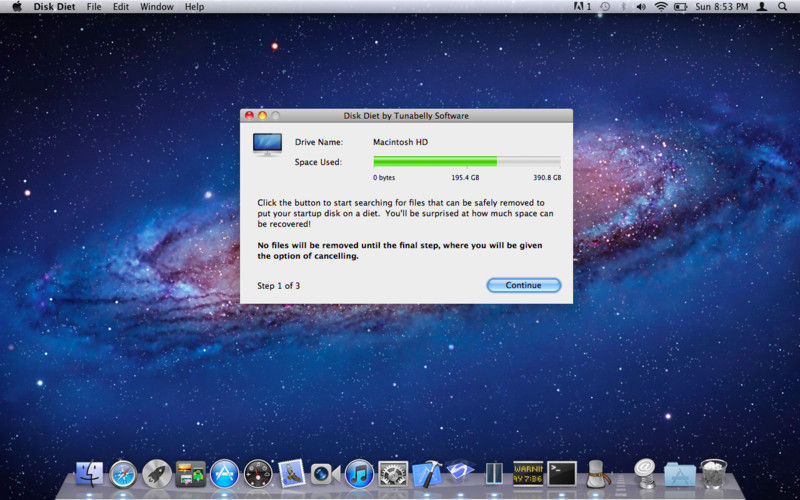Open Dashboard gauge icon in Dock

tap(258, 474)
